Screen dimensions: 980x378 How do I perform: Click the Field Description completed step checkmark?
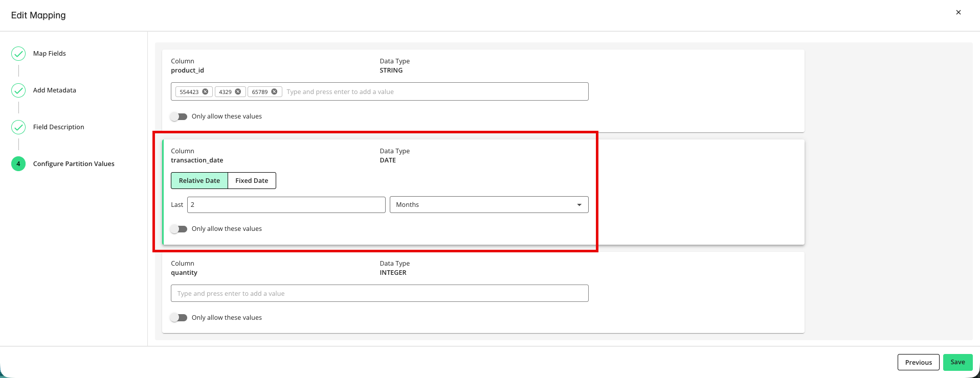18,127
